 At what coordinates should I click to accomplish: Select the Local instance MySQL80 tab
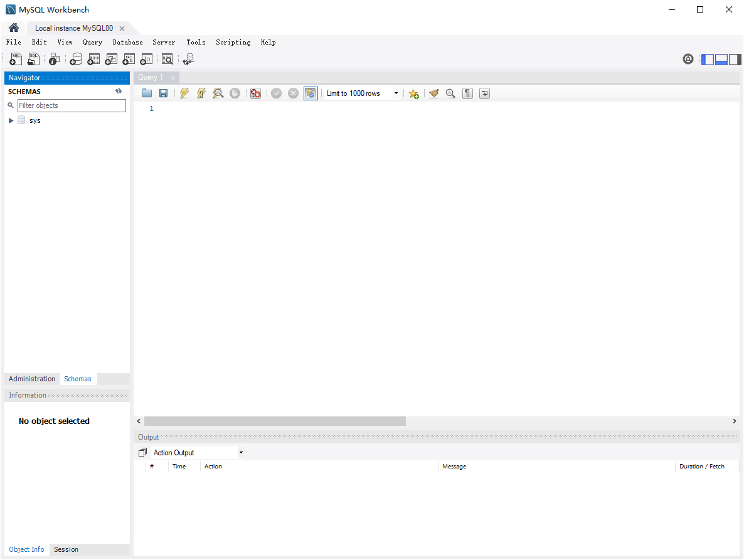(74, 28)
